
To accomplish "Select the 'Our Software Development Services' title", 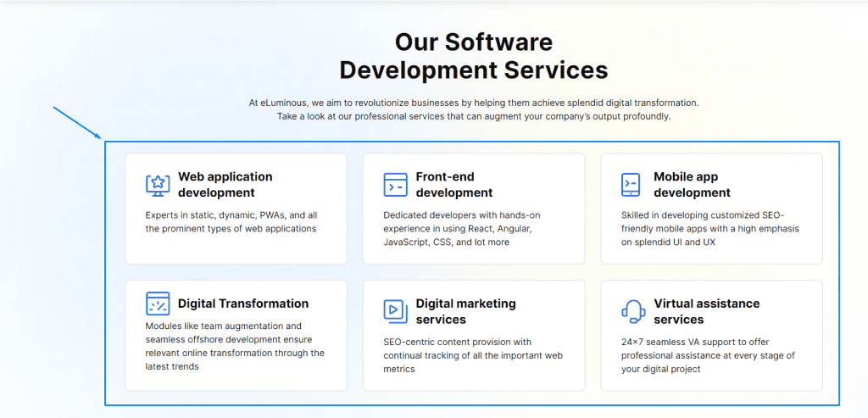I will (x=473, y=57).
